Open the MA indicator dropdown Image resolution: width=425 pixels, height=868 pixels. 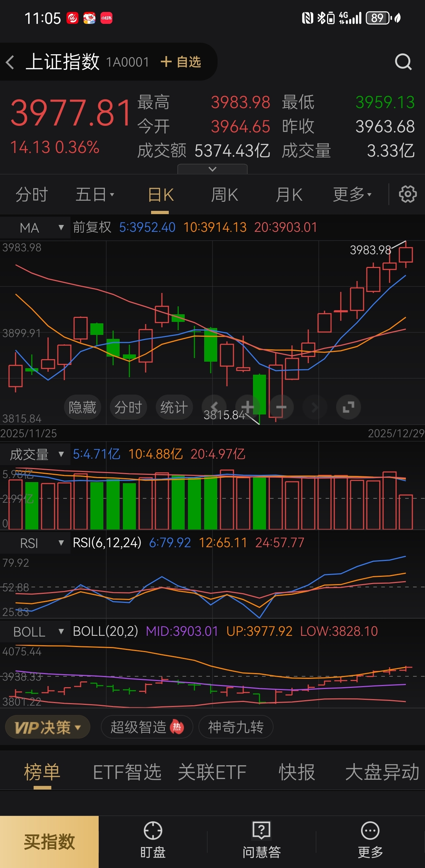click(x=35, y=227)
